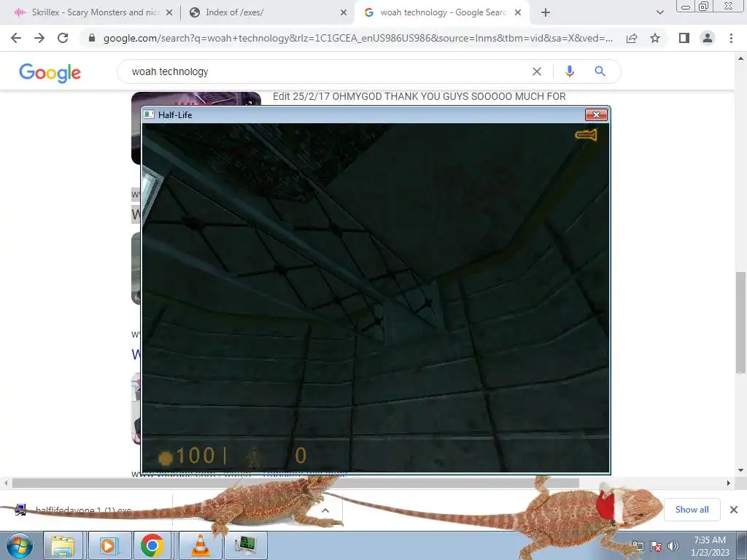Go back in Chrome browser history

(x=16, y=38)
